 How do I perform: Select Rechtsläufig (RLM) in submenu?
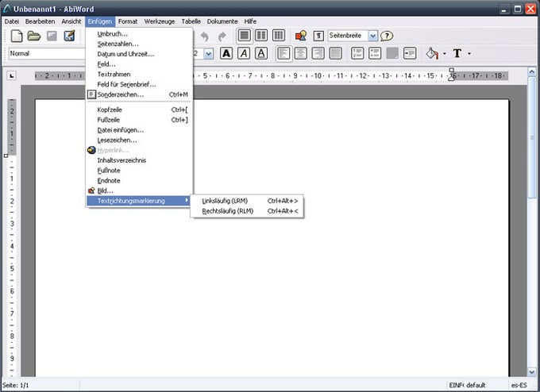click(247, 211)
